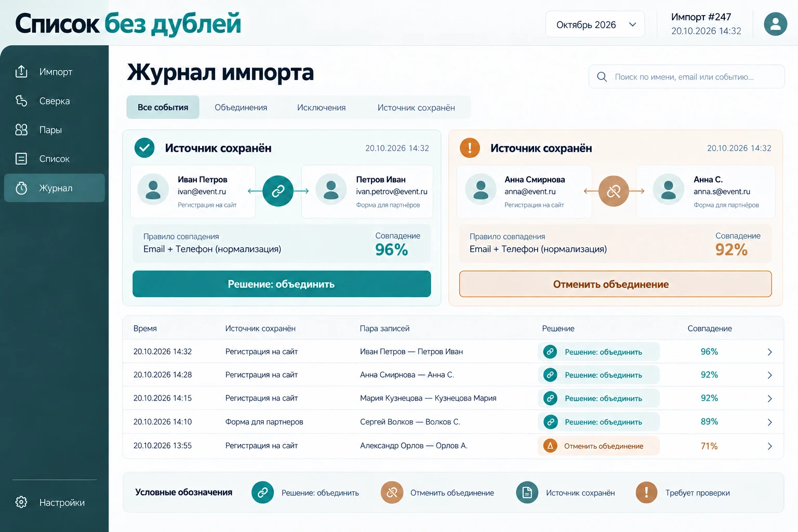Click the Настройки gear icon
The image size is (798, 532).
pyautogui.click(x=21, y=502)
